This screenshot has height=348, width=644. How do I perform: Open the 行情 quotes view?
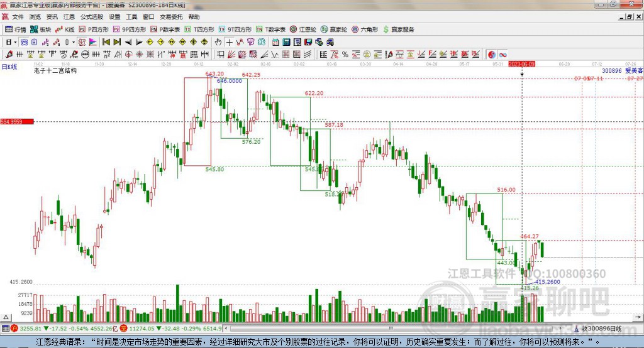click(x=16, y=30)
